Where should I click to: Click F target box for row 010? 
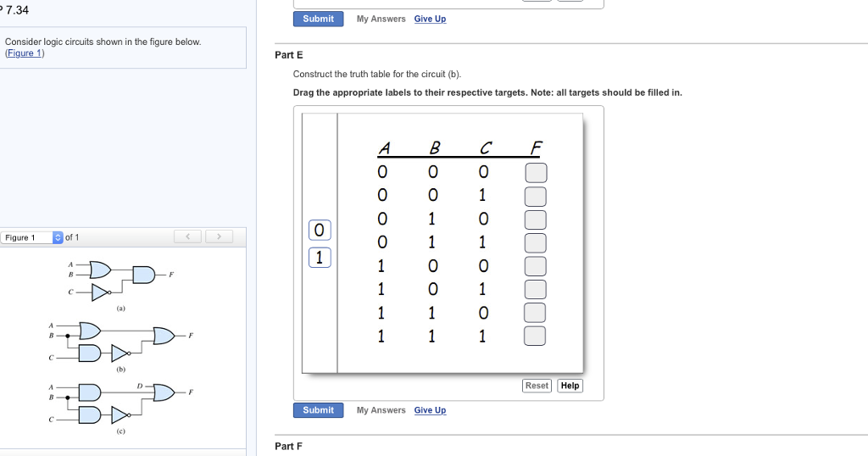pyautogui.click(x=535, y=220)
